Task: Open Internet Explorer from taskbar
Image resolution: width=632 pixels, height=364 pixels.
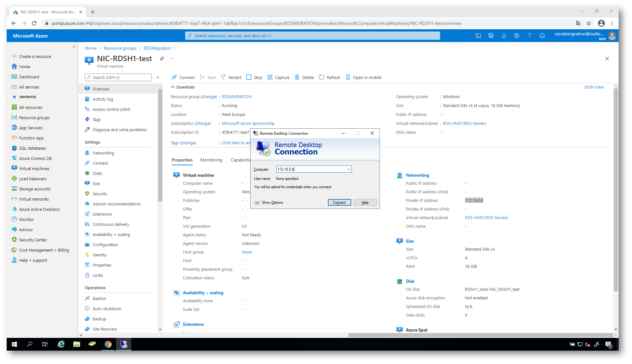Action: 61,344
